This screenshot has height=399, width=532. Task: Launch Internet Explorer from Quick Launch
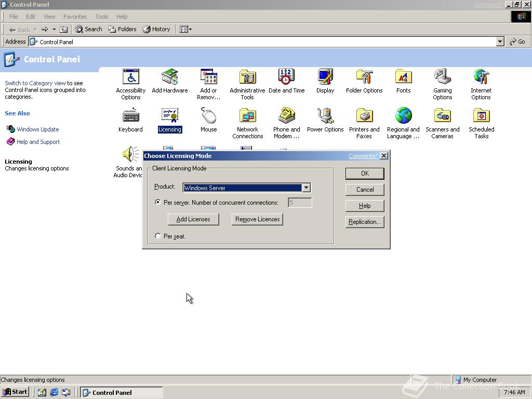pyautogui.click(x=54, y=393)
